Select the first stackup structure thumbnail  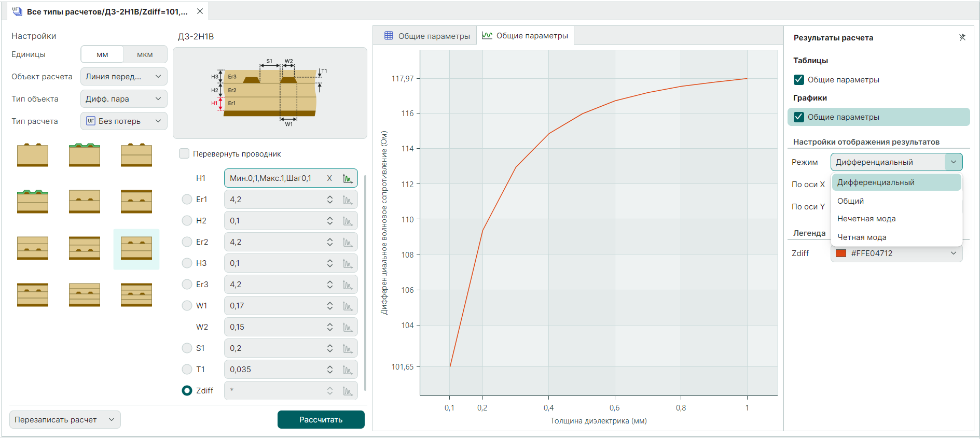click(33, 155)
